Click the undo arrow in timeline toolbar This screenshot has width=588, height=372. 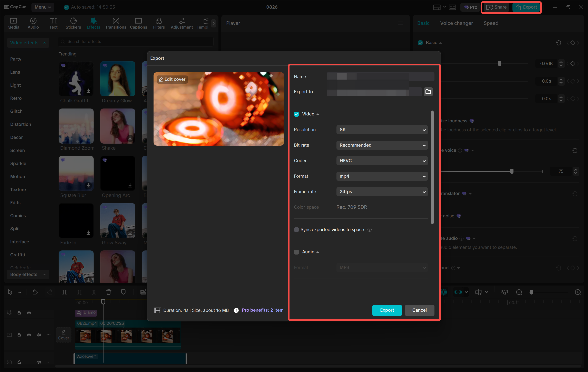coord(35,292)
